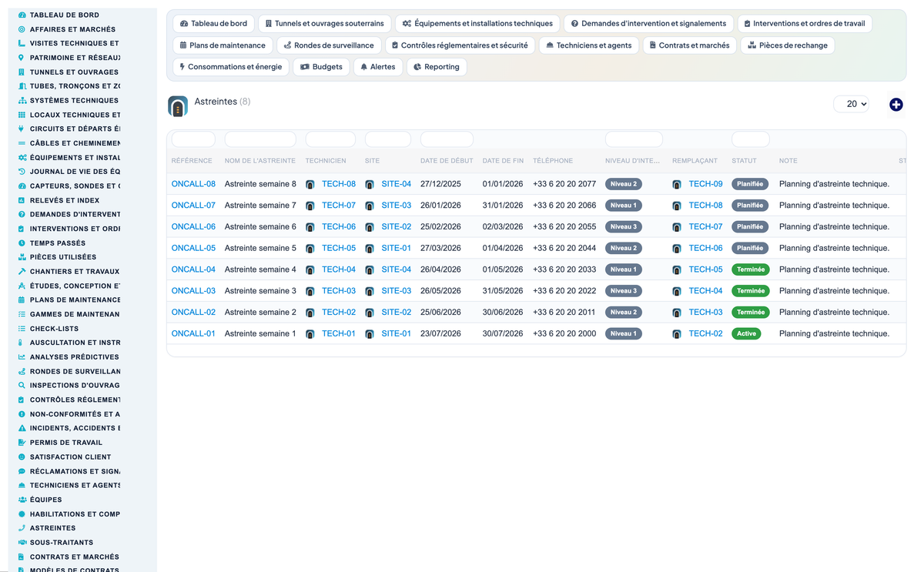Go to Techniciens et agents tab
This screenshot has height=572, width=924.
pos(588,45)
